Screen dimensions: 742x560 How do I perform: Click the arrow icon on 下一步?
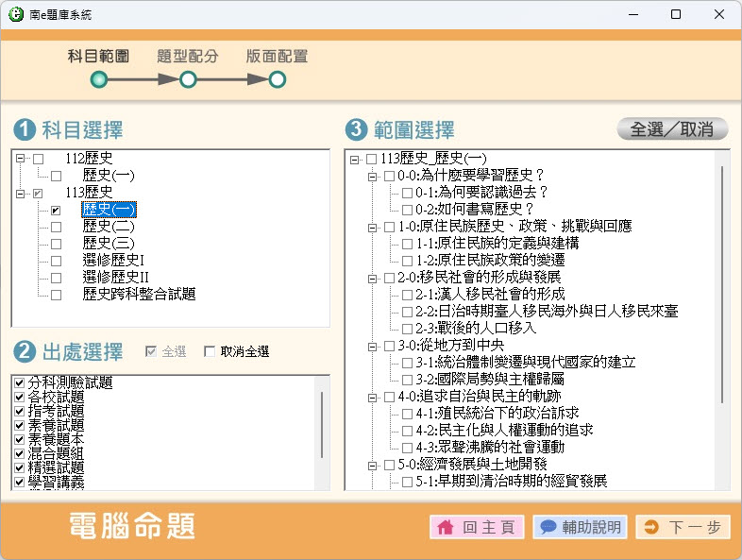tap(651, 528)
